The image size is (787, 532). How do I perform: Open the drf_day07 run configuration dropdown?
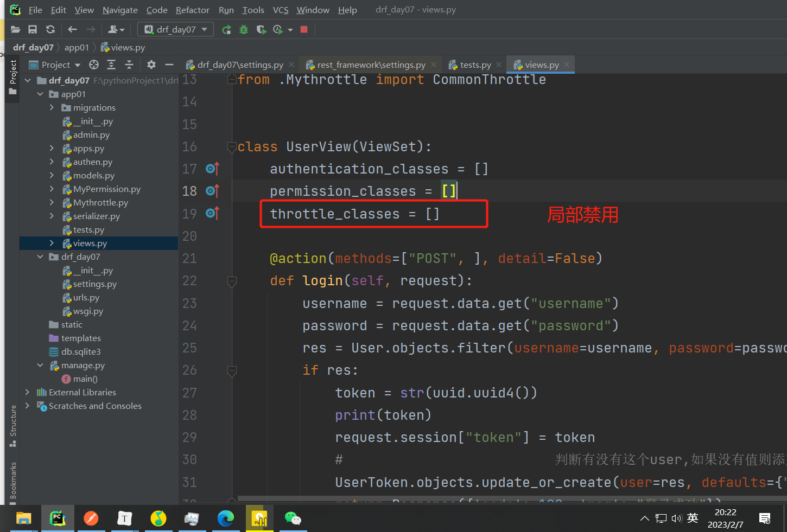click(175, 29)
